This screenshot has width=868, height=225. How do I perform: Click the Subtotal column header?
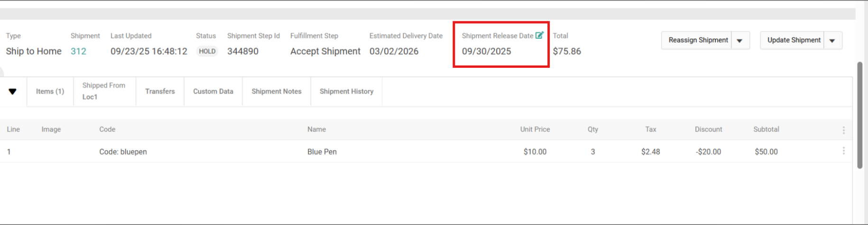click(x=766, y=129)
